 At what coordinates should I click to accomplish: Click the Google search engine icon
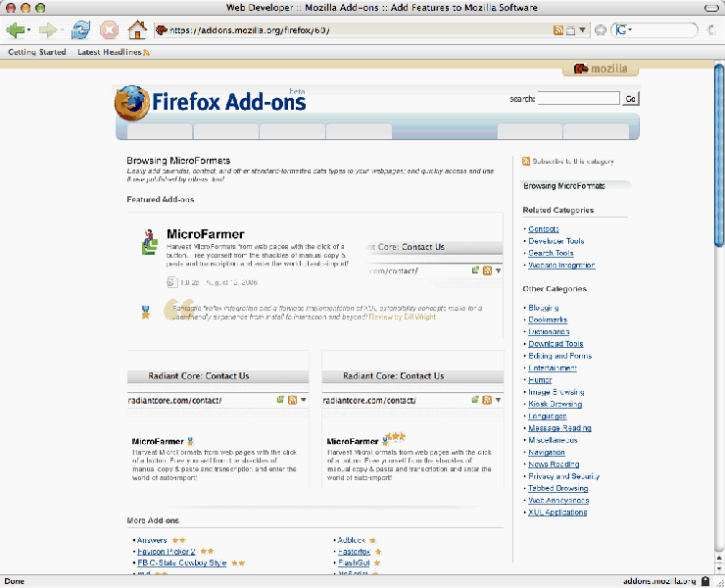coord(621,30)
